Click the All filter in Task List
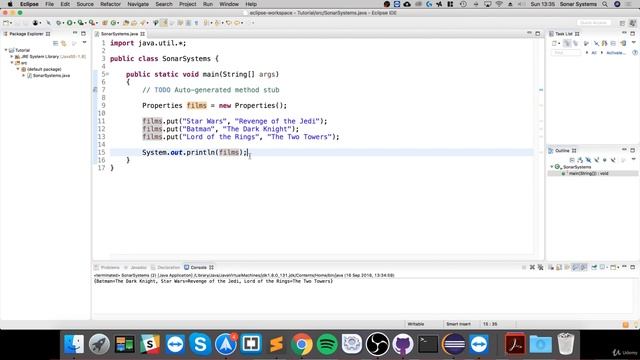Viewport: 640px width, 360px height. pos(594,53)
